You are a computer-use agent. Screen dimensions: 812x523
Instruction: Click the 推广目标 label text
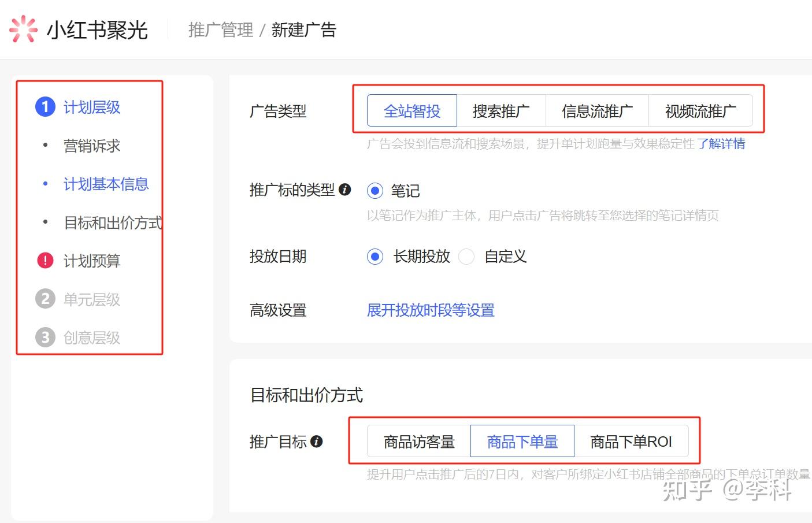[278, 442]
